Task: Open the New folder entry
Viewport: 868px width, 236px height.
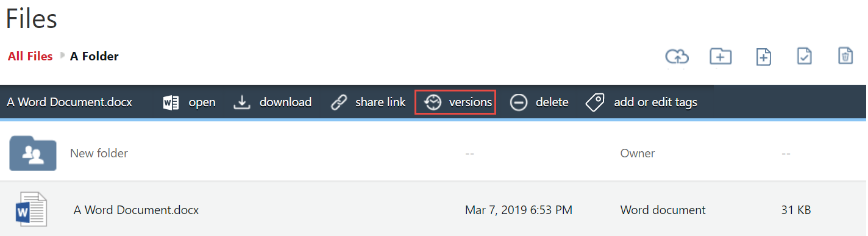Action: pos(99,154)
